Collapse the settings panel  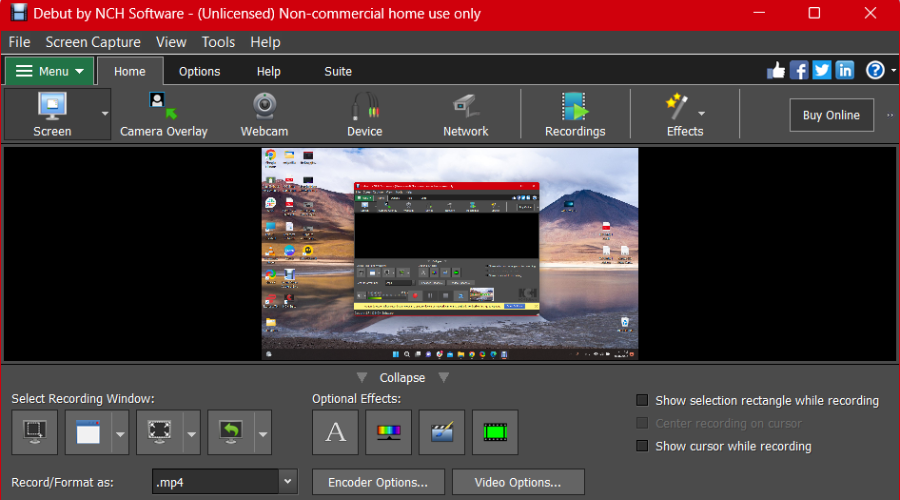coord(402,378)
